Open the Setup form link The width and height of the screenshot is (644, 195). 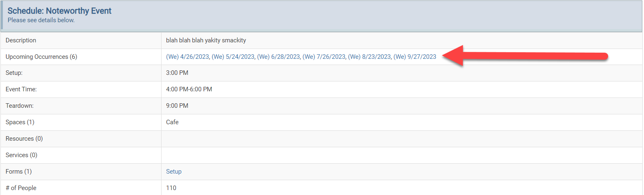click(174, 172)
